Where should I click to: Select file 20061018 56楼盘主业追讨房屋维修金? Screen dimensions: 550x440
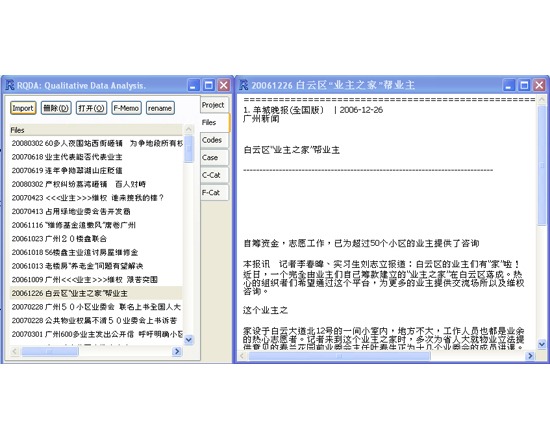96,252
